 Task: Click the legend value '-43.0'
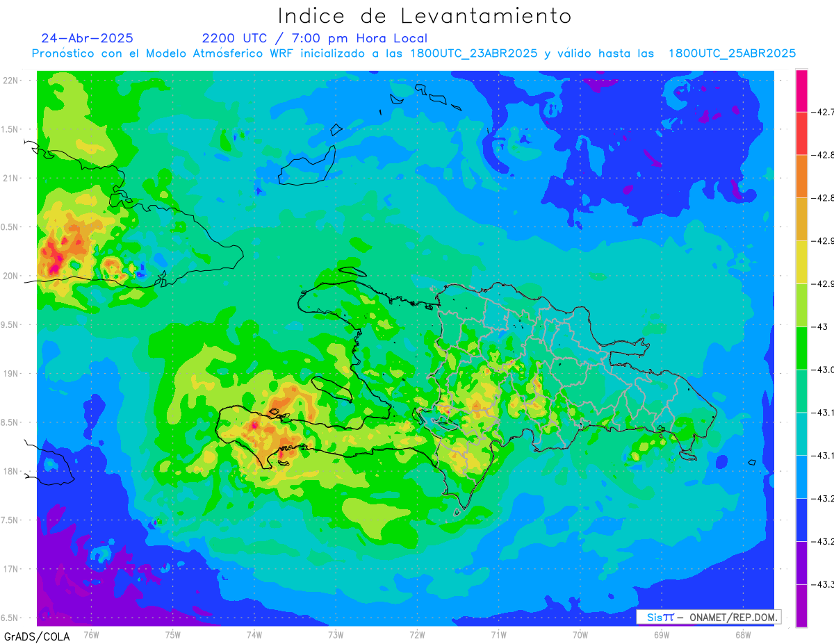click(x=824, y=370)
